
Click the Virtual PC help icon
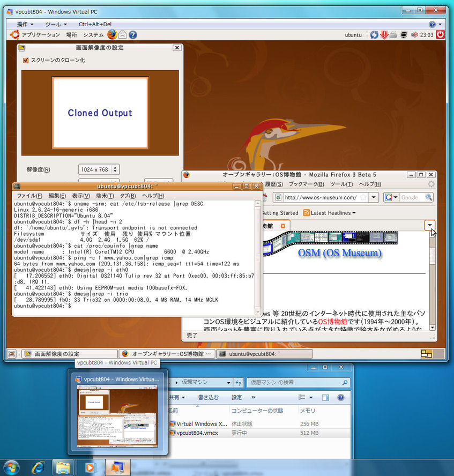pyautogui.click(x=432, y=24)
